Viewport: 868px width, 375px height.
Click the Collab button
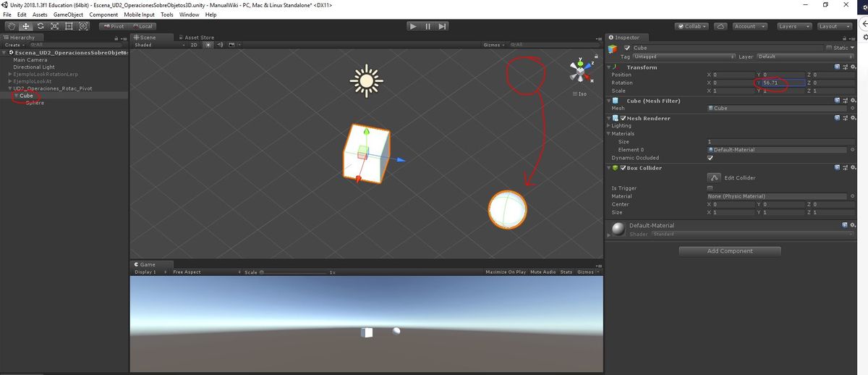[x=693, y=26]
